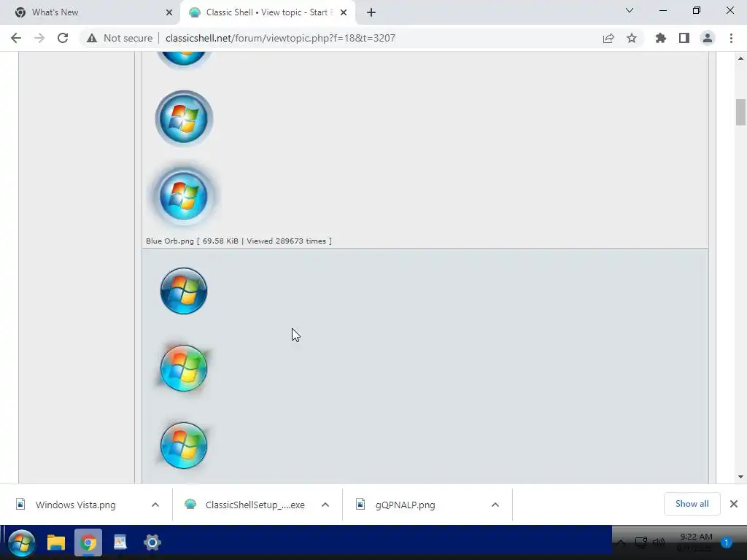Open Chrome's three-dot menu
Screen dimensions: 747x560
click(x=731, y=38)
